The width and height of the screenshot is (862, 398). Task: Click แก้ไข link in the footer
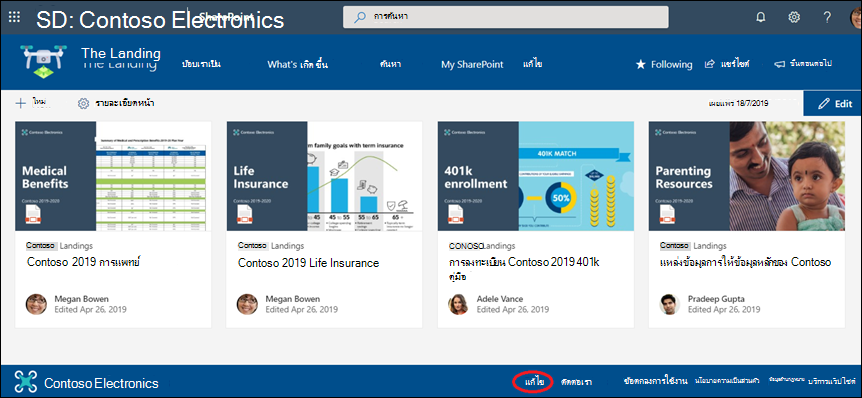[533, 382]
